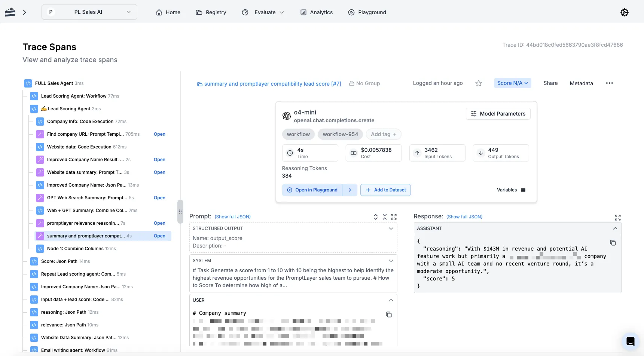Open the Analytics page
644x356 pixels.
pyautogui.click(x=316, y=12)
